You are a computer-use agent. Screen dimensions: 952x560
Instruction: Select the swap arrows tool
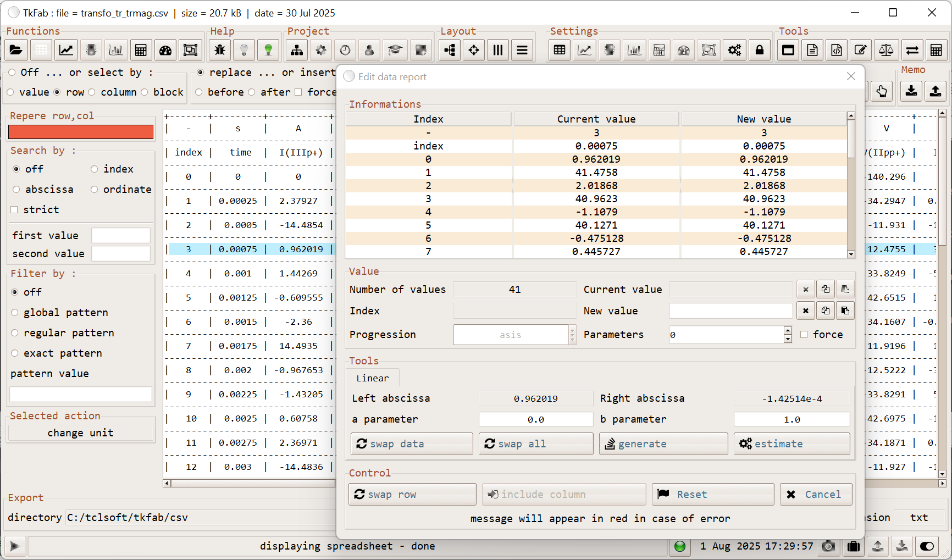[x=912, y=49]
